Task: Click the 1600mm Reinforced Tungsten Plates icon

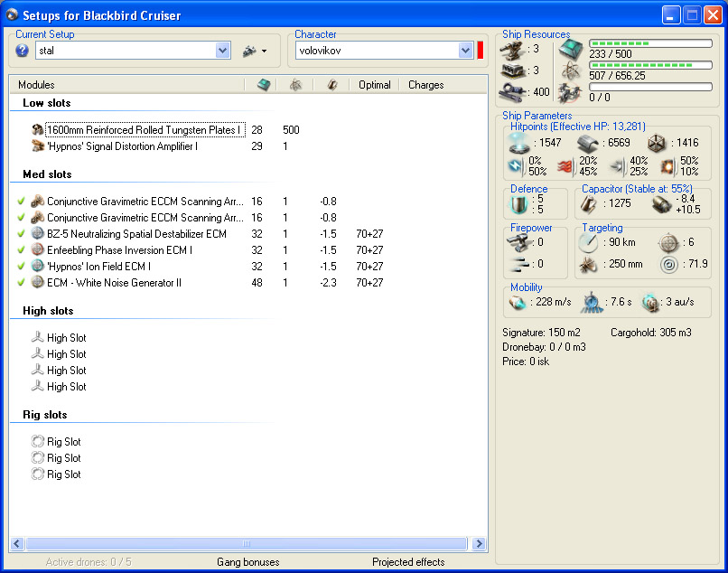Action: click(37, 130)
